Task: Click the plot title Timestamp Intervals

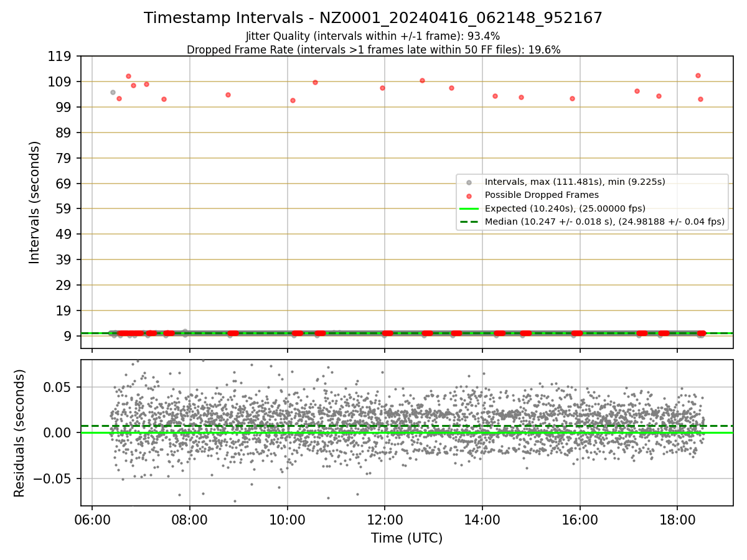Action: tap(373, 18)
